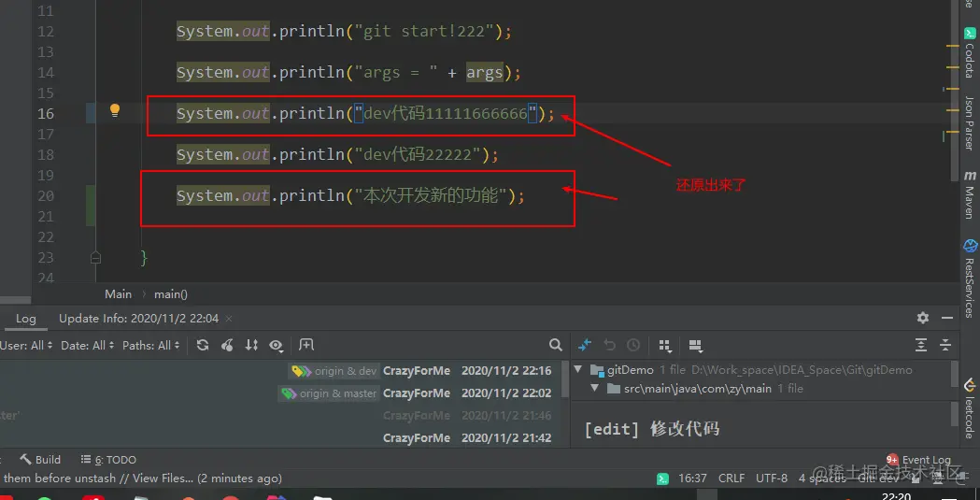Select the commit dated 2020/11/2 21:42
The width and height of the screenshot is (980, 500).
tap(281, 438)
